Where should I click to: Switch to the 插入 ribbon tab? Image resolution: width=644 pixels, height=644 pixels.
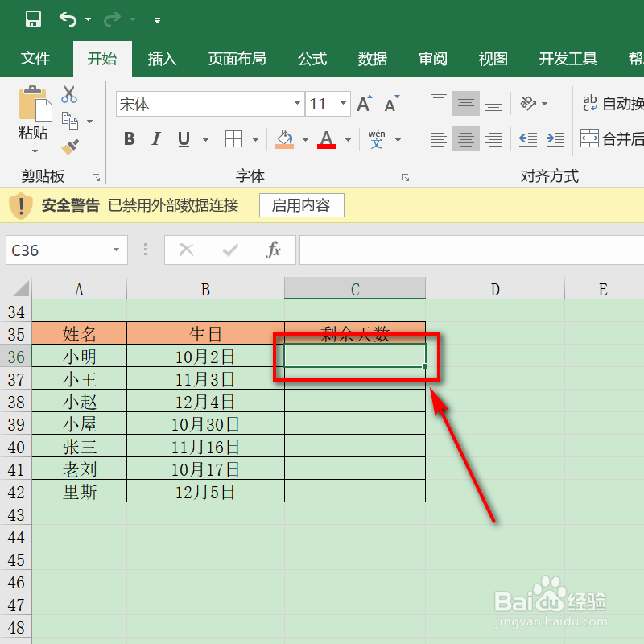coord(162,58)
